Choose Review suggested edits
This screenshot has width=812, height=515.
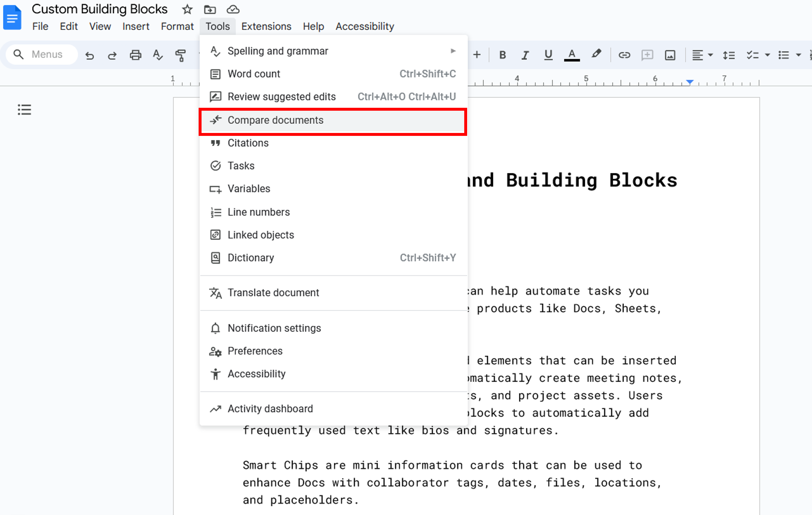pos(333,97)
